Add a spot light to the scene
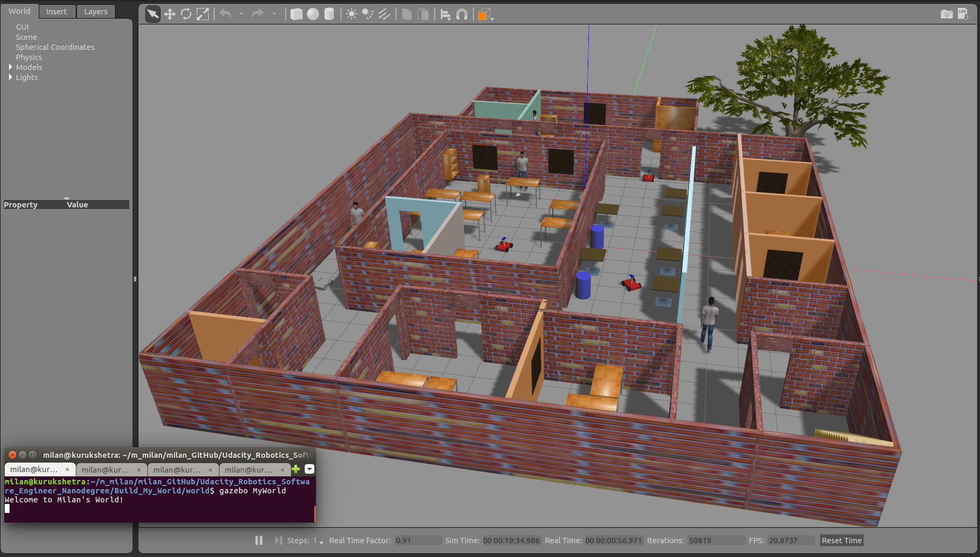 [368, 14]
